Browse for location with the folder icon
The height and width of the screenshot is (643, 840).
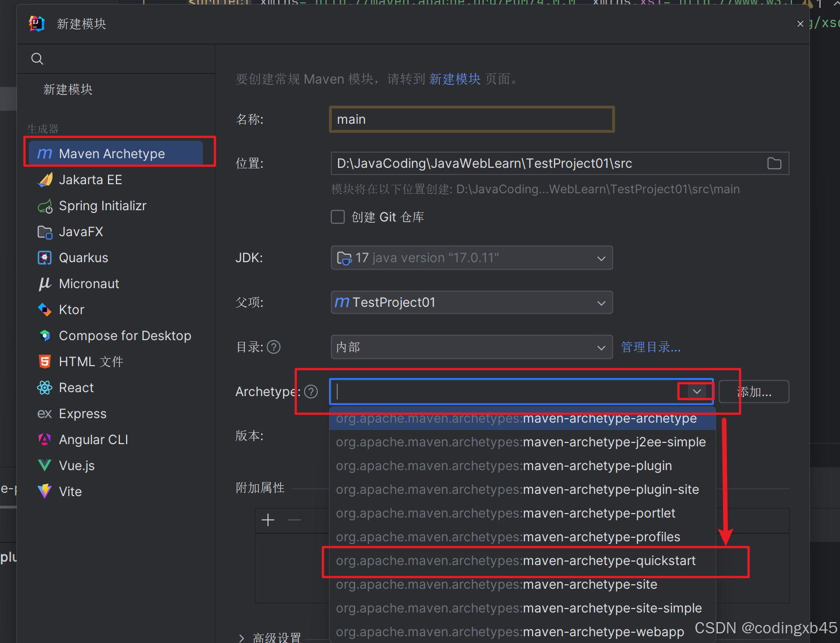[774, 163]
